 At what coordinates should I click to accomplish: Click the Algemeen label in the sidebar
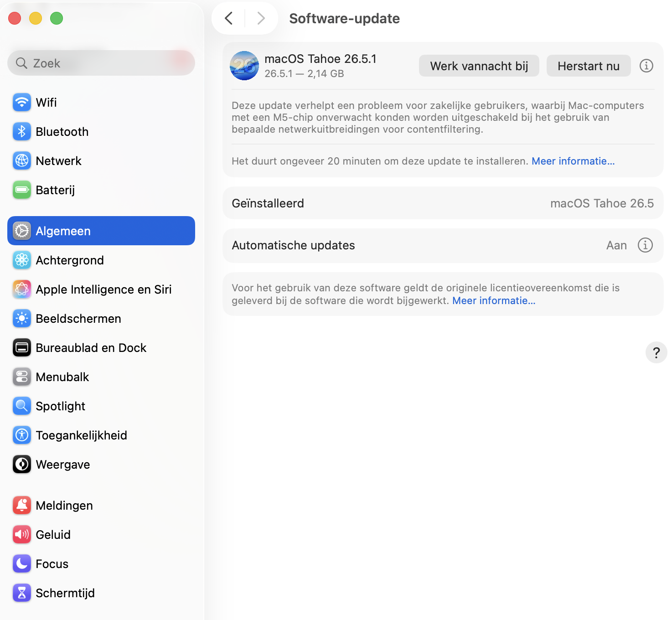[x=63, y=231]
